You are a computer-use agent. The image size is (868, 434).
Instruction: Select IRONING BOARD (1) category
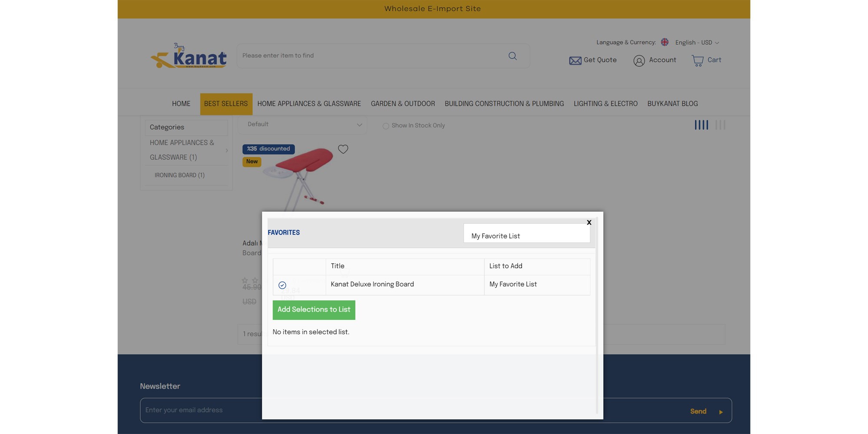coord(180,175)
